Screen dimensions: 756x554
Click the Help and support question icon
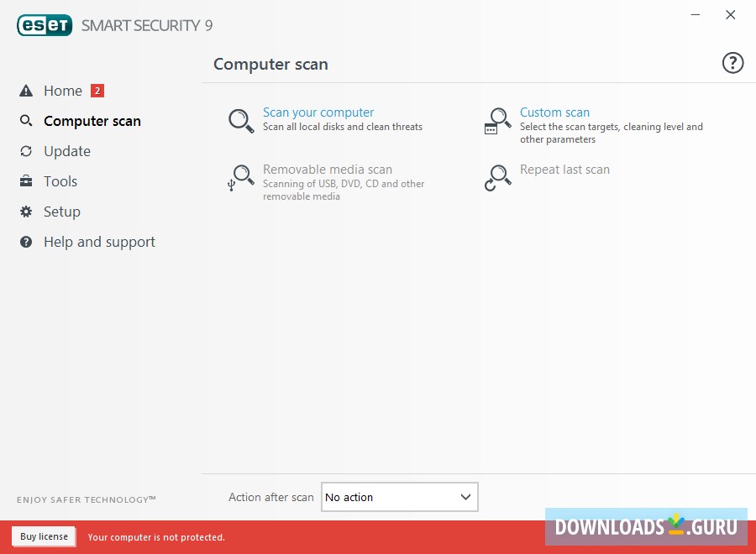click(x=26, y=242)
